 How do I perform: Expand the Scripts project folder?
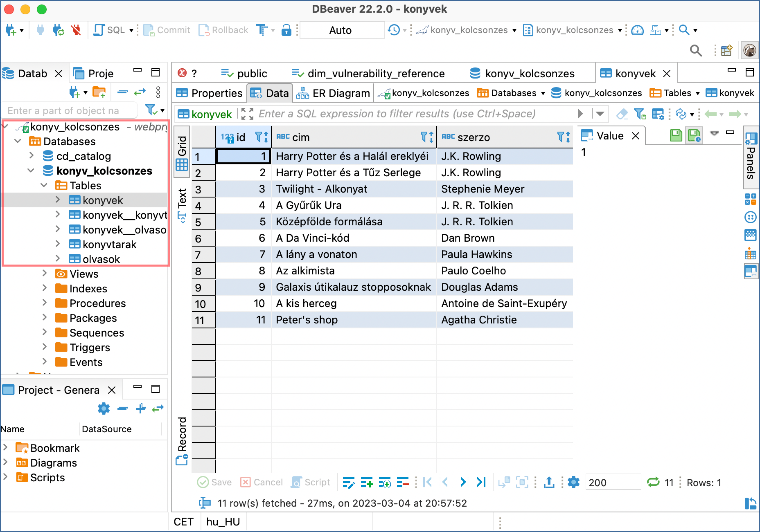click(5, 477)
